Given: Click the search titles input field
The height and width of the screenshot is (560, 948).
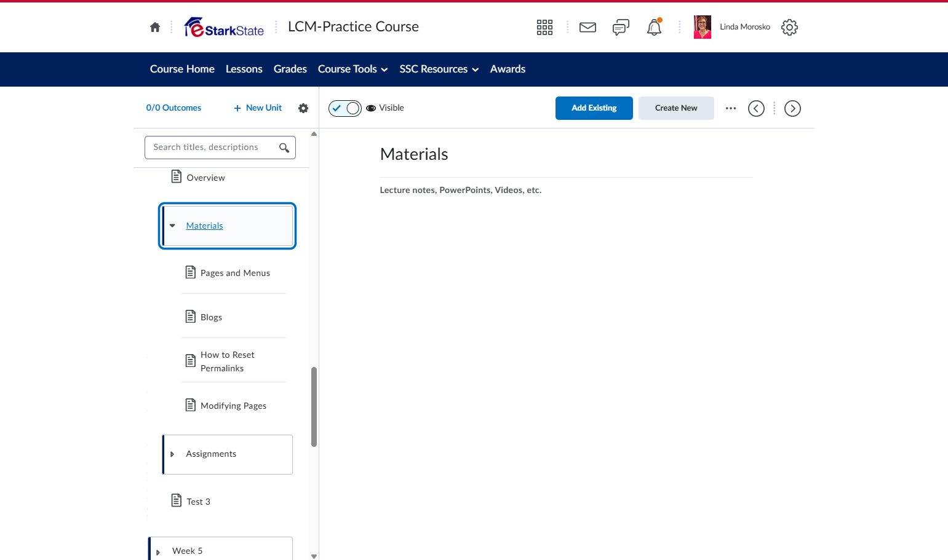Looking at the screenshot, I should (x=220, y=148).
